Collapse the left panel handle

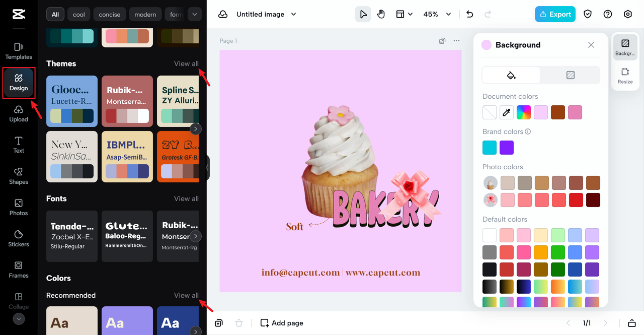pos(208,167)
